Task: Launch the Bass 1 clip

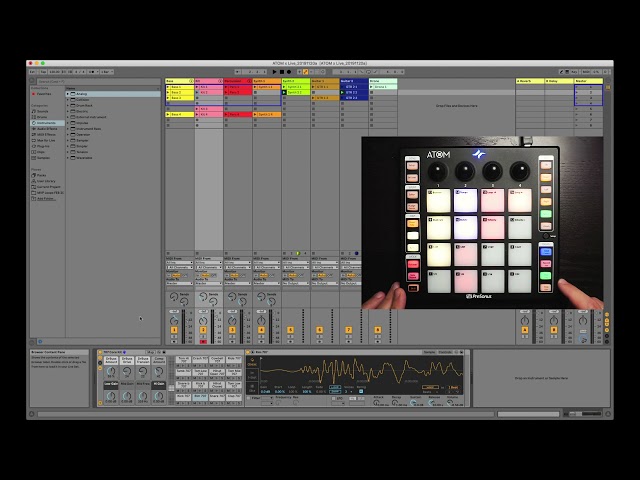Action: (168, 87)
